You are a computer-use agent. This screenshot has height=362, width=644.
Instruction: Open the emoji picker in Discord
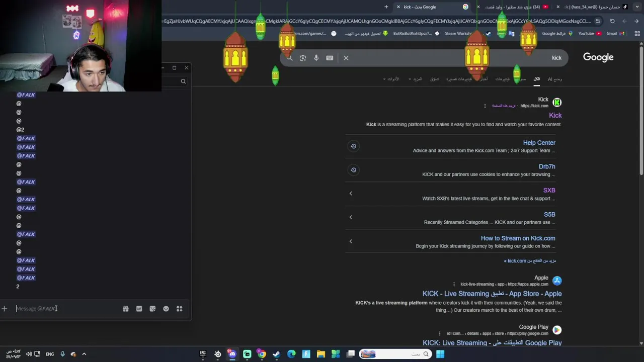click(x=166, y=309)
